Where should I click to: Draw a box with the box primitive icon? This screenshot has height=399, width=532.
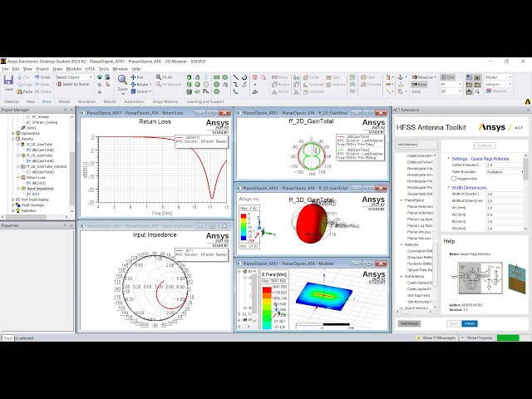190,77
